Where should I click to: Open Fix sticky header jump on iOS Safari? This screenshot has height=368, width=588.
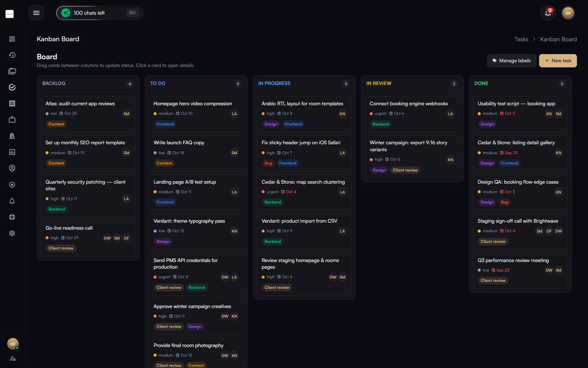tap(304, 153)
